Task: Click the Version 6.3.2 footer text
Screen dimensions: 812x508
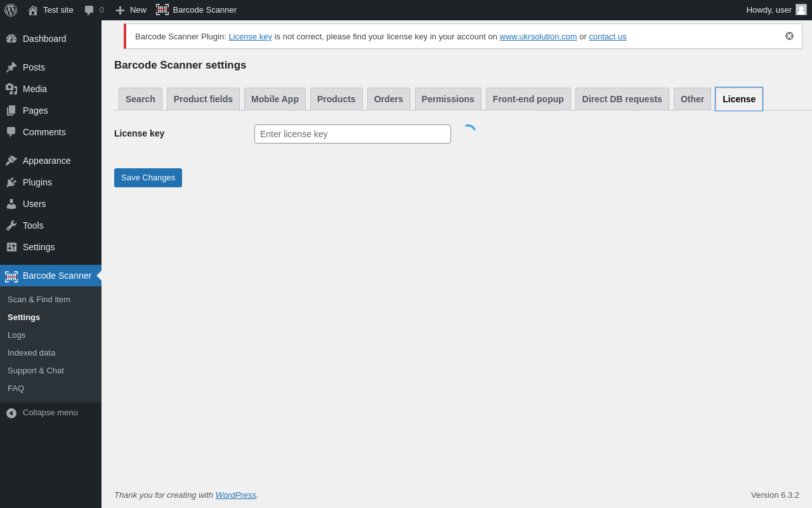Action: [775, 495]
